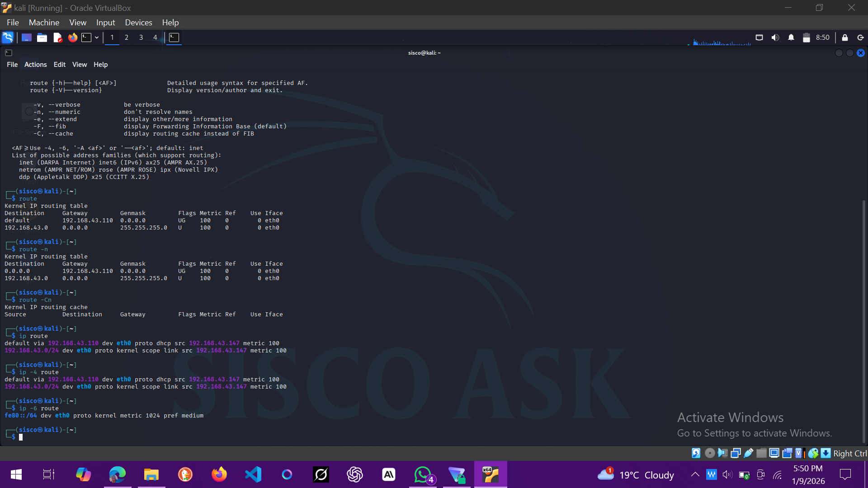Image resolution: width=868 pixels, height=488 pixels.
Task: Lock the Kali screen via padlock icon
Action: tap(845, 38)
